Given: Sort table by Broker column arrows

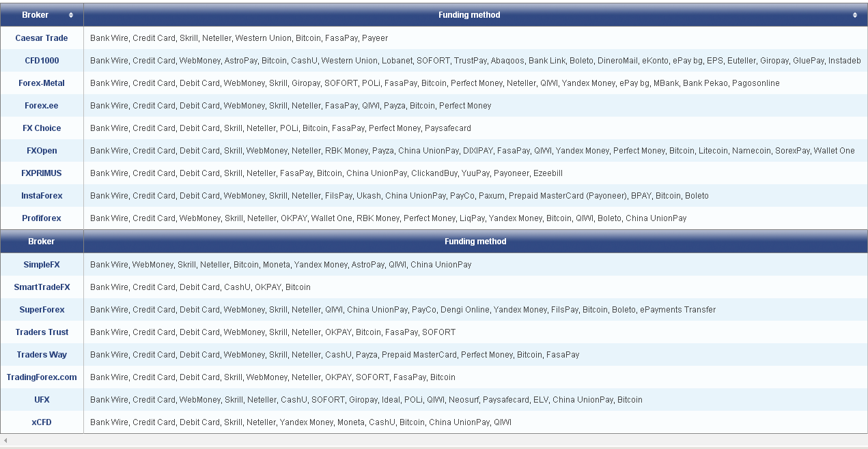Looking at the screenshot, I should tap(71, 15).
